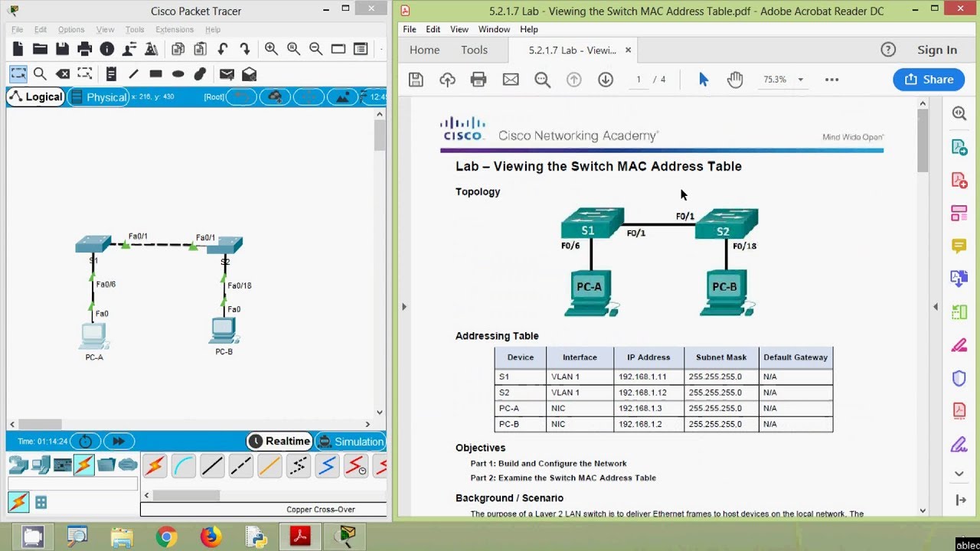Zoom out on Packet Tracer workspace
The image size is (980, 551).
[x=315, y=49]
